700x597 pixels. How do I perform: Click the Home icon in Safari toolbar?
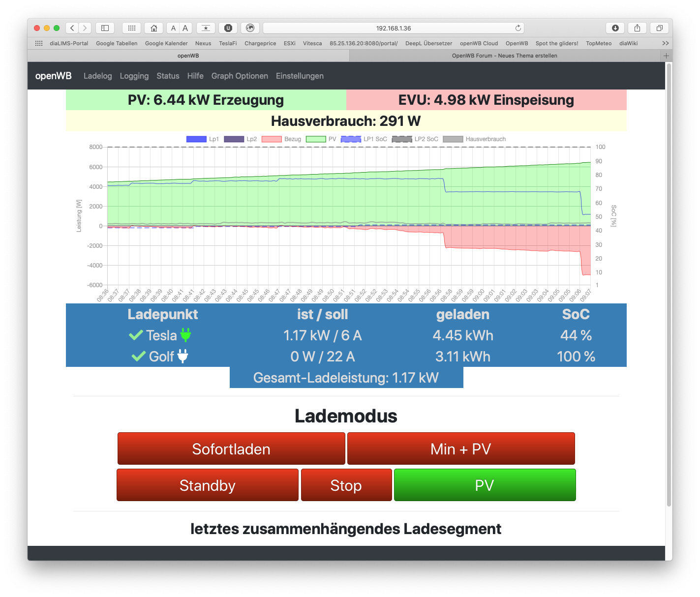coord(154,28)
